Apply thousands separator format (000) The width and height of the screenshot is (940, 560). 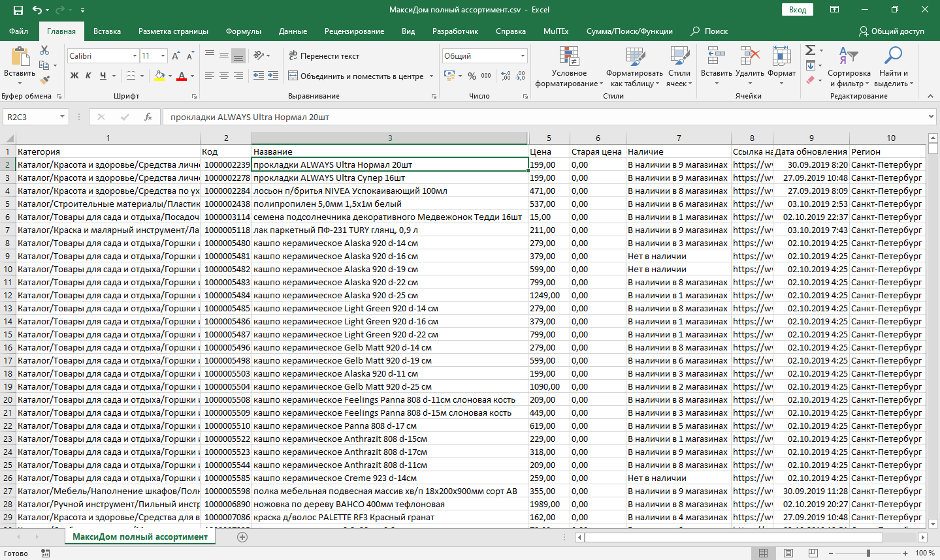tap(486, 76)
